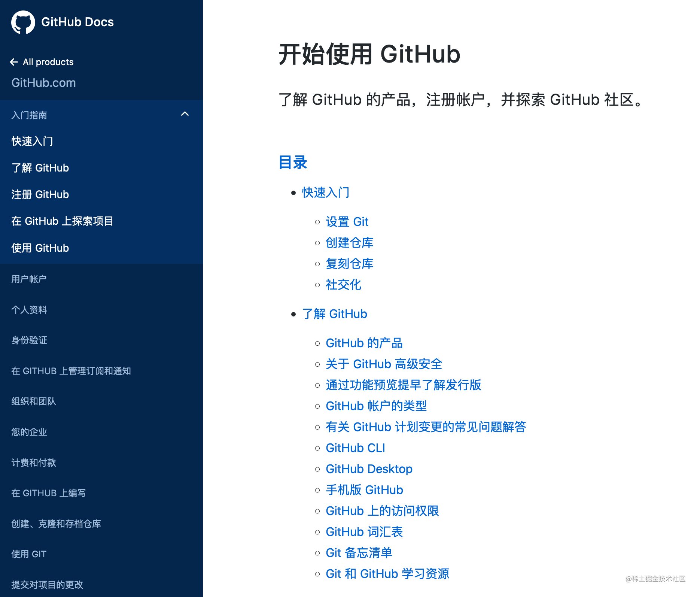
Task: Click the 开始使用 GitHub page title
Action: coord(369,54)
